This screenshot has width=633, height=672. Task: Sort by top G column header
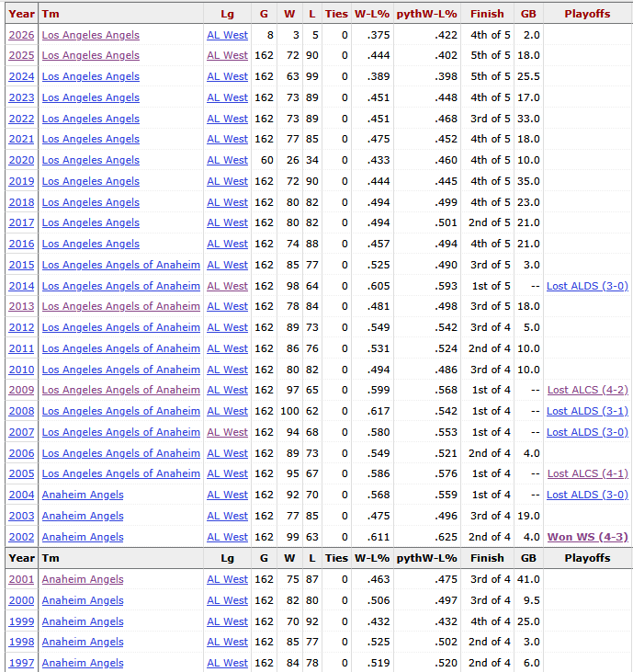[264, 14]
